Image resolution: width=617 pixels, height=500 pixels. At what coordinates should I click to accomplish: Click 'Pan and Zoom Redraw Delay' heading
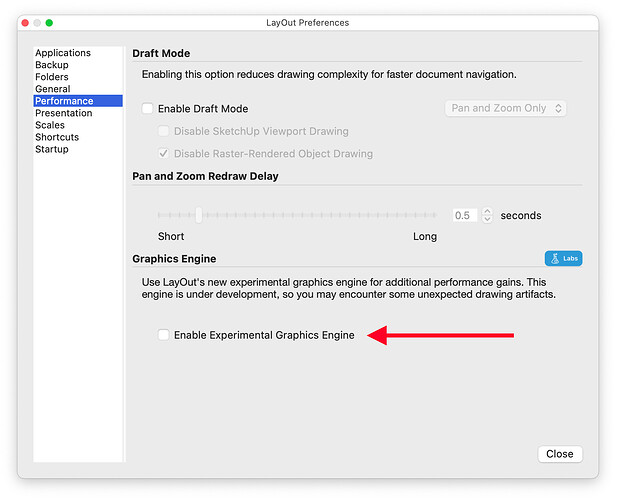pyautogui.click(x=205, y=176)
